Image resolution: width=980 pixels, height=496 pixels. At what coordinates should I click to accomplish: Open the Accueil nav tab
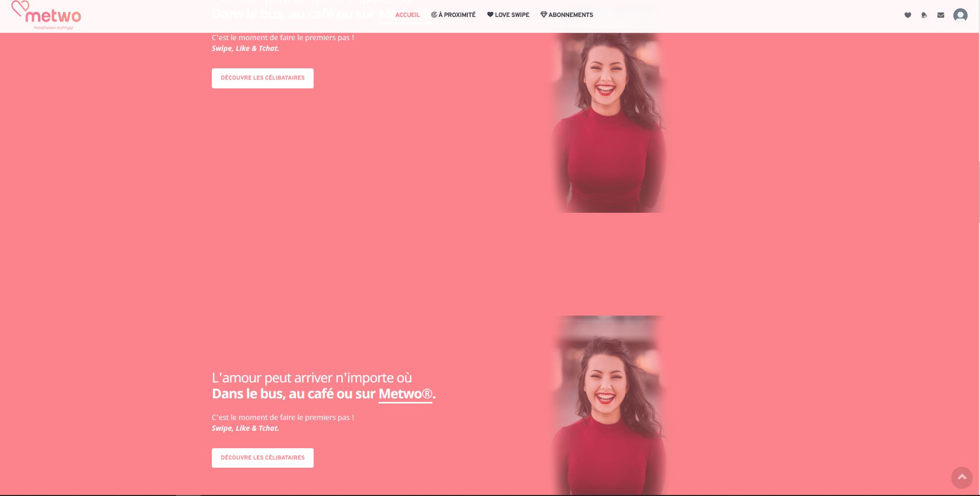pyautogui.click(x=407, y=15)
